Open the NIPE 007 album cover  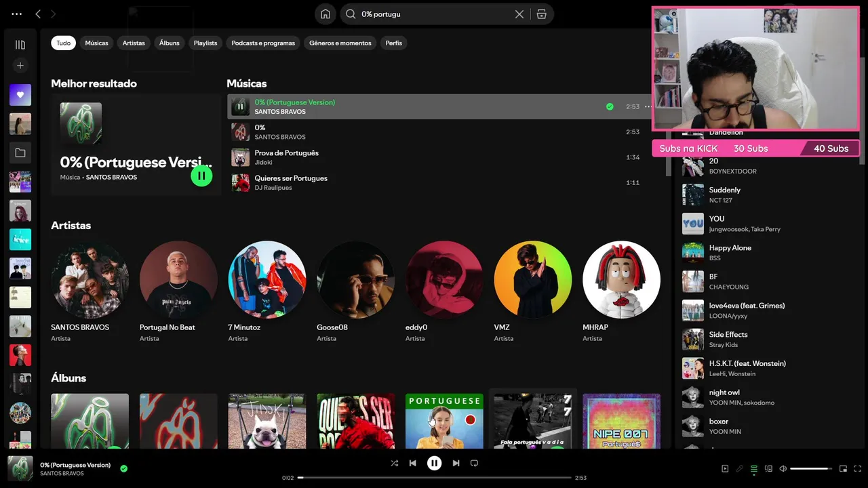(x=621, y=421)
